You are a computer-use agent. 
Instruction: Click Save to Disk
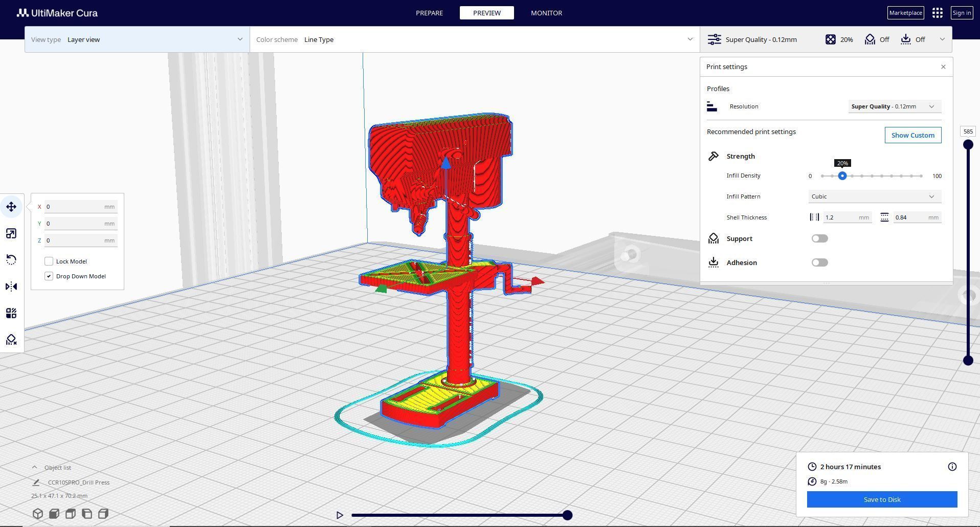(882, 499)
